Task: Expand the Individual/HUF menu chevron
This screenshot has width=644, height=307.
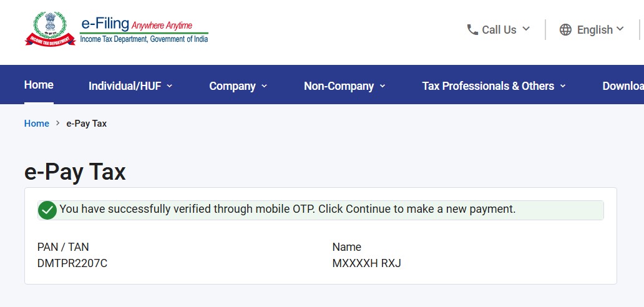Action: [x=170, y=86]
